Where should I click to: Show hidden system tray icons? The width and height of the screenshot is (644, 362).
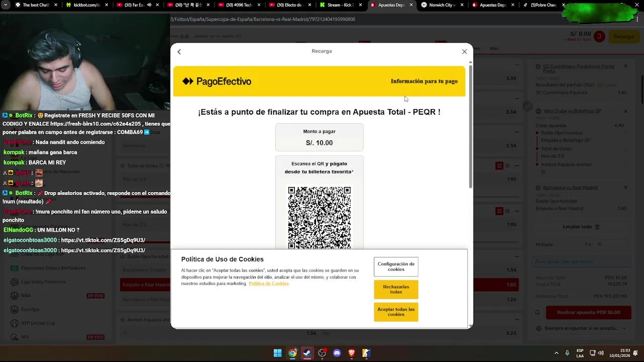pos(556,353)
